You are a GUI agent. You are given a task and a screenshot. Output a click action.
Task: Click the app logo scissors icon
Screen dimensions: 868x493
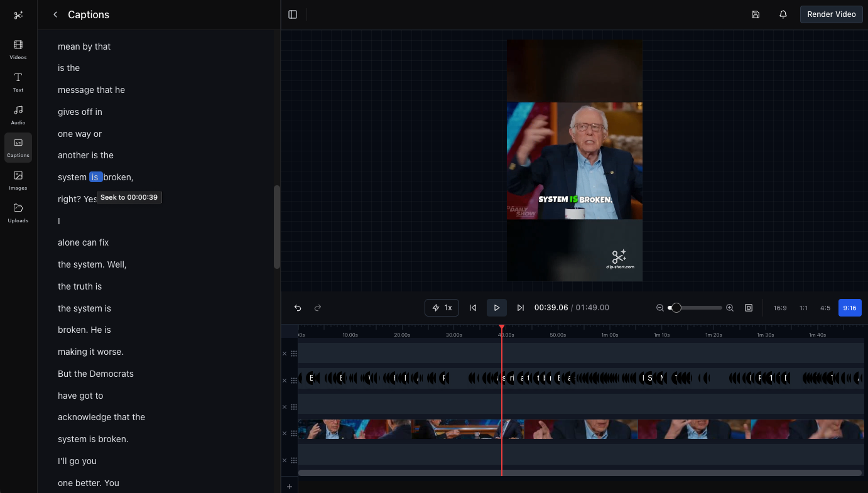click(18, 14)
